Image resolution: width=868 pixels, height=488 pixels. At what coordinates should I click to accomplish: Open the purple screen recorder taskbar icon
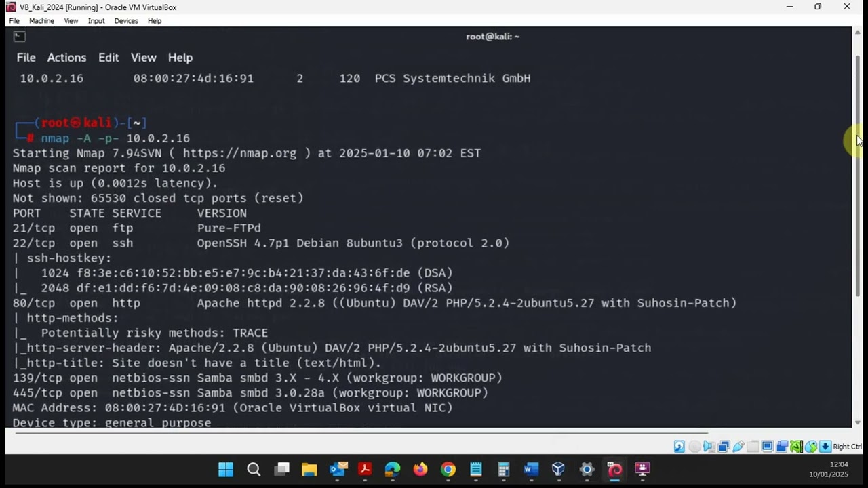click(x=642, y=469)
